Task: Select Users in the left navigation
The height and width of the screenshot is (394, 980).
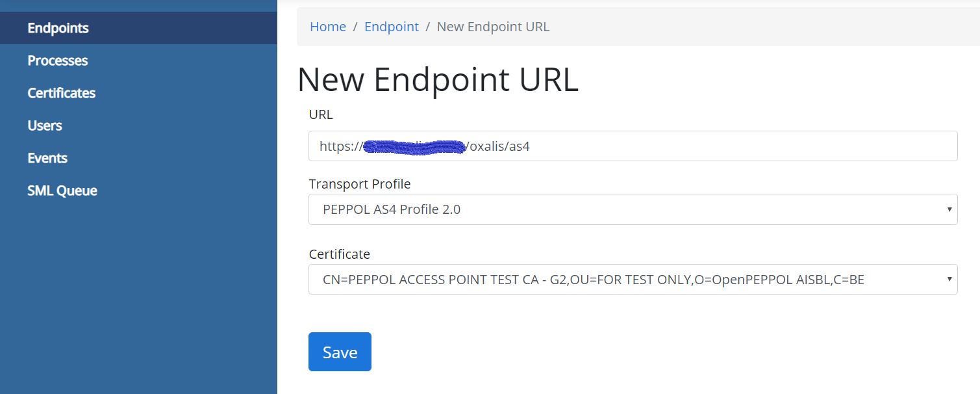Action: pos(44,125)
